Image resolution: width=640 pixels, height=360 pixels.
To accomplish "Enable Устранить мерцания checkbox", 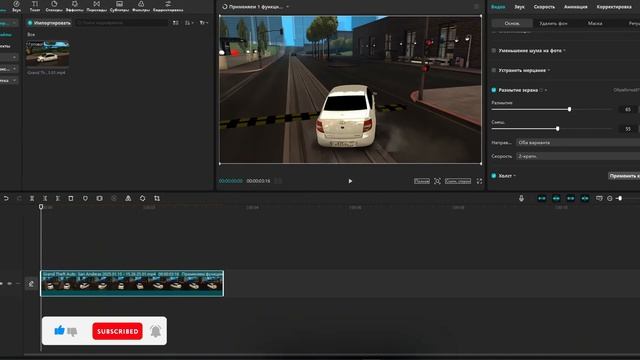I will [x=494, y=70].
